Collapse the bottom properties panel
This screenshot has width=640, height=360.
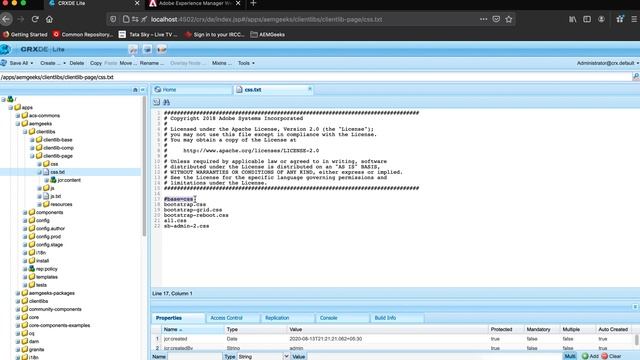pyautogui.click(x=635, y=307)
